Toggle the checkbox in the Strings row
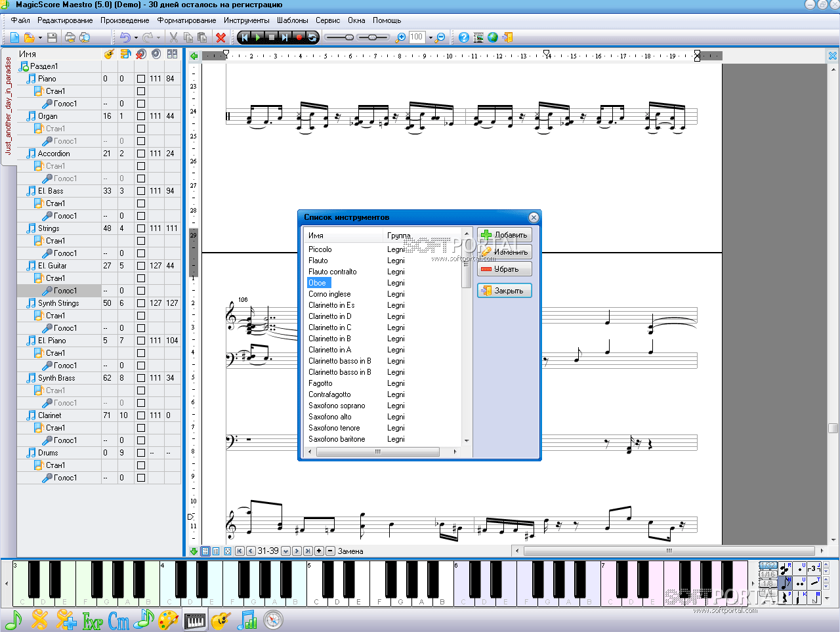 click(141, 228)
